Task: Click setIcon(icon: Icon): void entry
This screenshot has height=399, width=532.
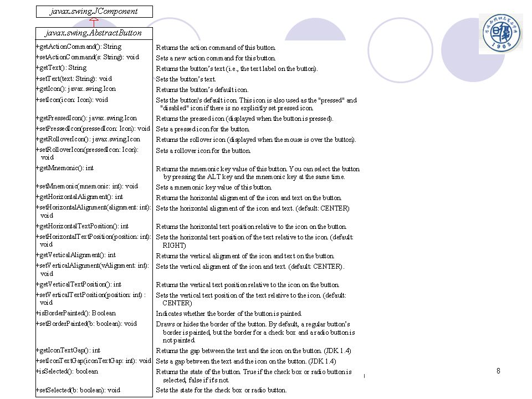Action: coord(72,100)
